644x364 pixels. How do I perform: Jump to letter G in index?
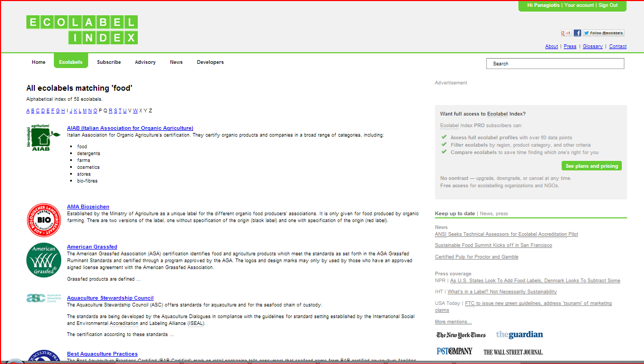(x=58, y=111)
